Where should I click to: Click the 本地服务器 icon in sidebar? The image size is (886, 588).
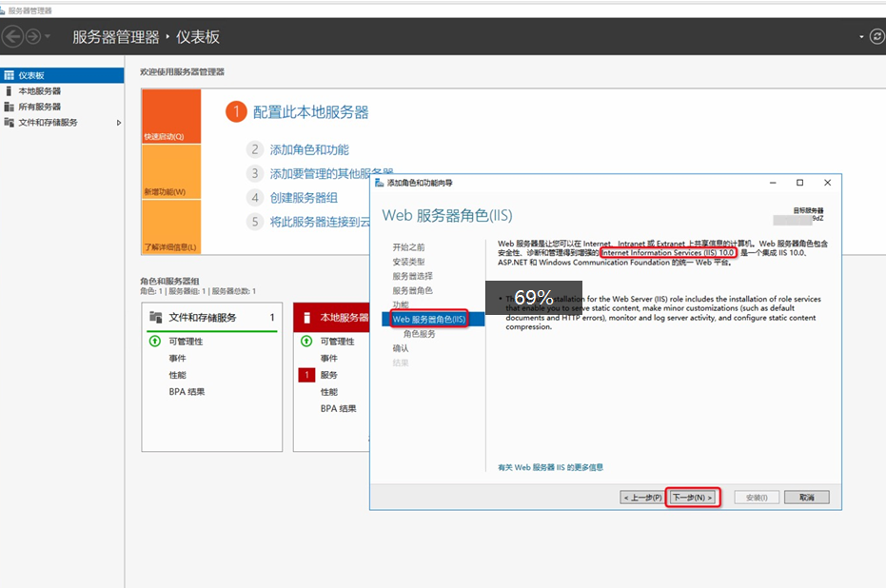[10, 91]
